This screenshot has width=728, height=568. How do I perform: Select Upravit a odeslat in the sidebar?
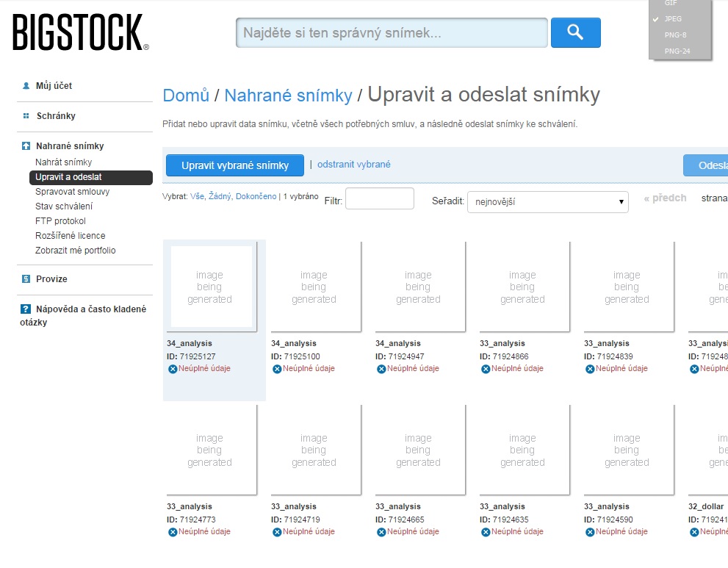[91, 177]
